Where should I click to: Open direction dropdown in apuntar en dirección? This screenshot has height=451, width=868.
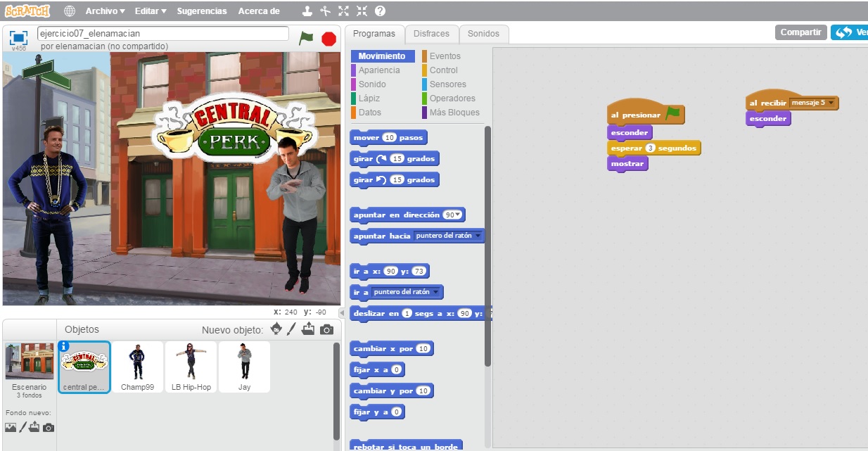click(458, 215)
